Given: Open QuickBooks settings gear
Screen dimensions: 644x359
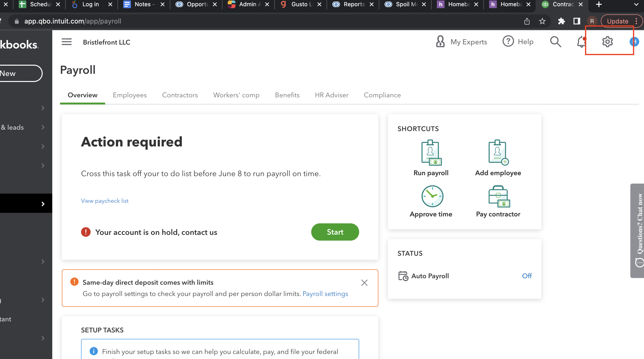Looking at the screenshot, I should [x=607, y=42].
